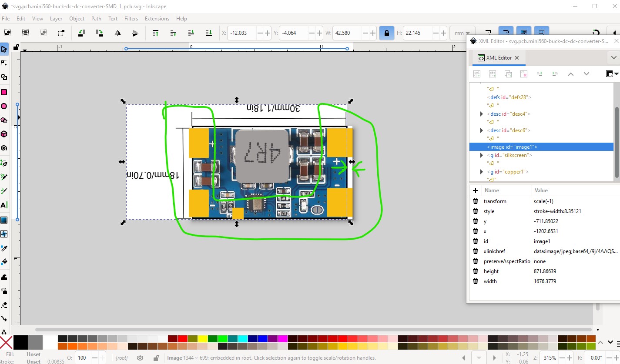Pick the yellow color swatch
This screenshot has width=620, height=364.
[x=202, y=339]
